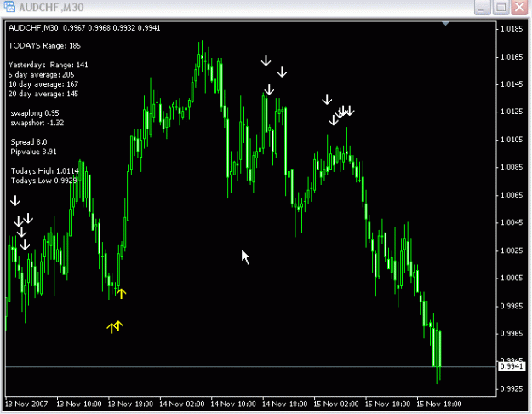Click the chart shift triangle marker at top

coord(446,24)
